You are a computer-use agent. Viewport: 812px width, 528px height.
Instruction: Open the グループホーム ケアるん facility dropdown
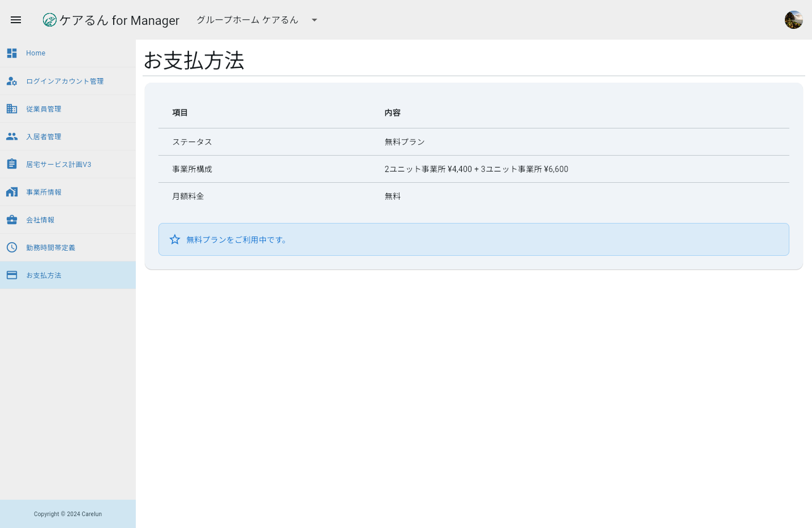pyautogui.click(x=247, y=20)
